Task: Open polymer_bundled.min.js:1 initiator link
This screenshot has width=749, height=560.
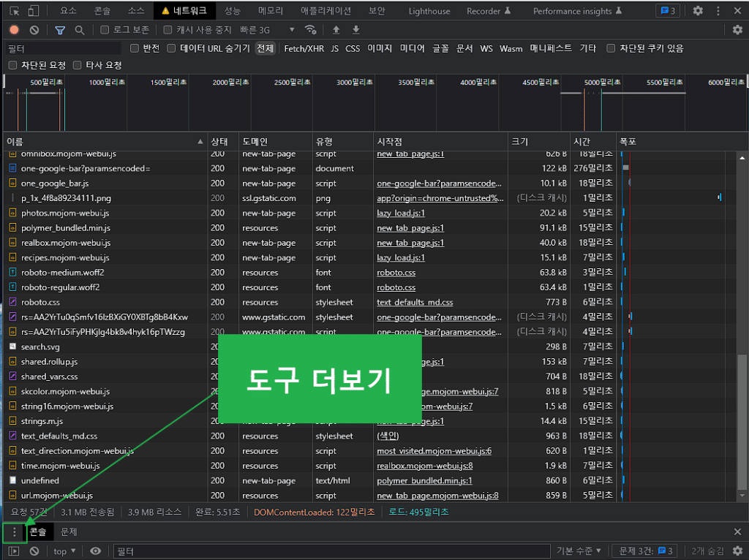Action: click(424, 481)
